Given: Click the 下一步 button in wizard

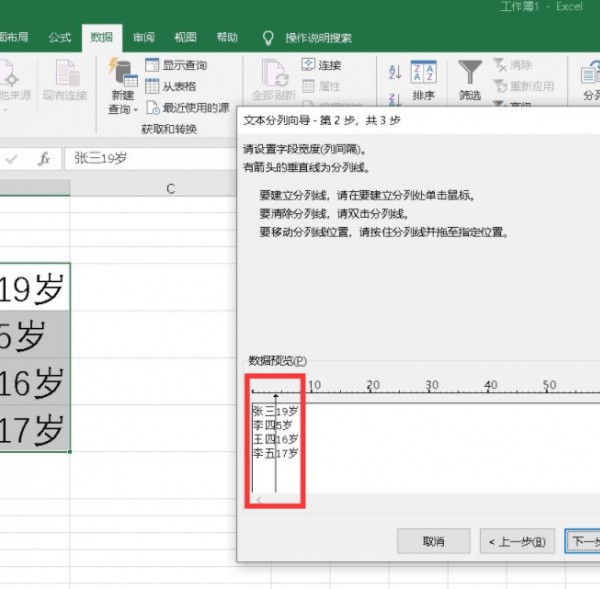Looking at the screenshot, I should [x=583, y=541].
